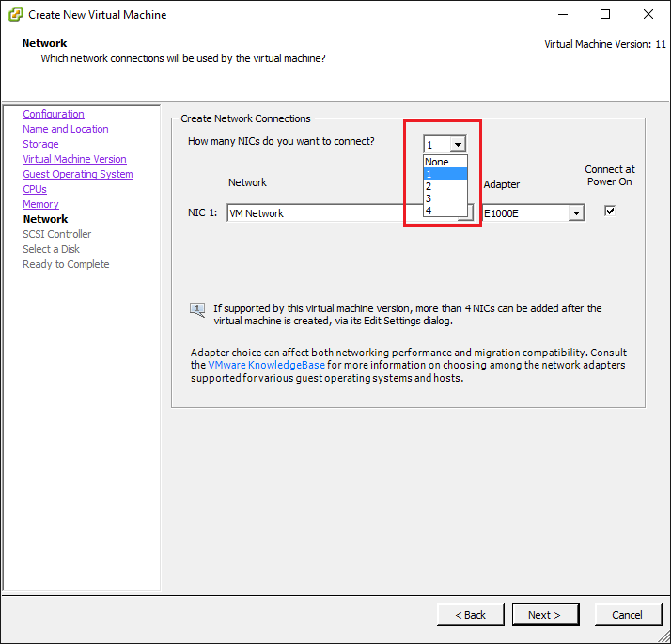Choose 2 in the NIC count list
Screen dimensions: 671x644
click(x=445, y=186)
